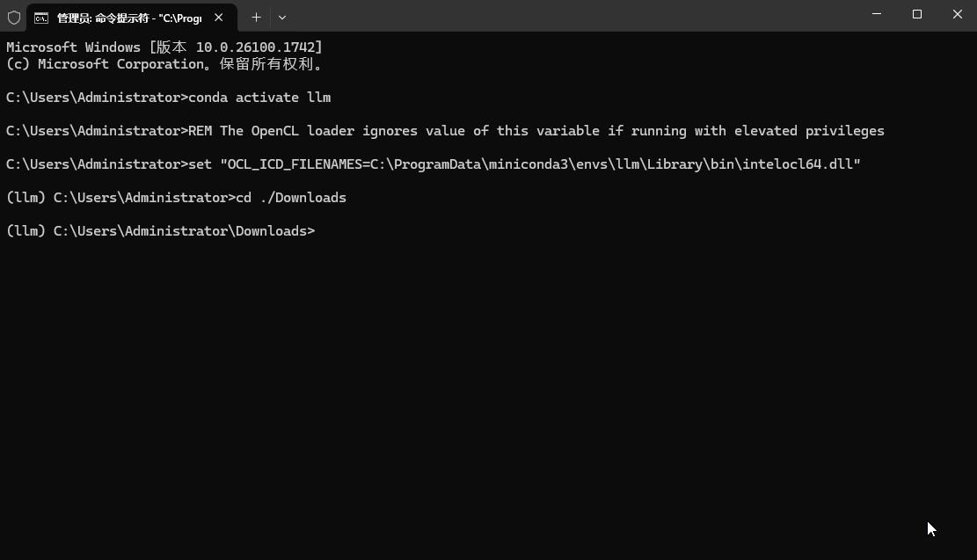The image size is (977, 560).
Task: Click the Microsoft Corporation copyright line
Action: pos(164,64)
